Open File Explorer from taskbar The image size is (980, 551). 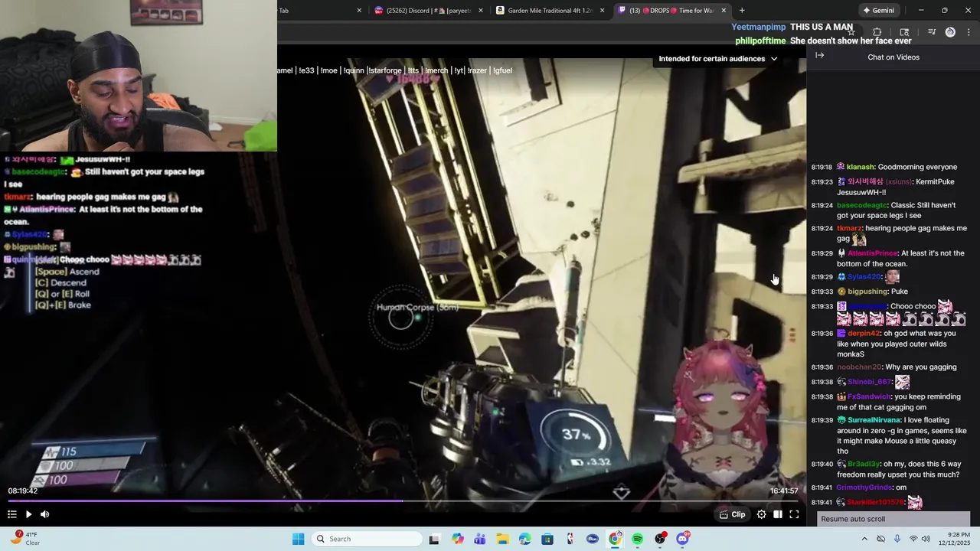502,539
